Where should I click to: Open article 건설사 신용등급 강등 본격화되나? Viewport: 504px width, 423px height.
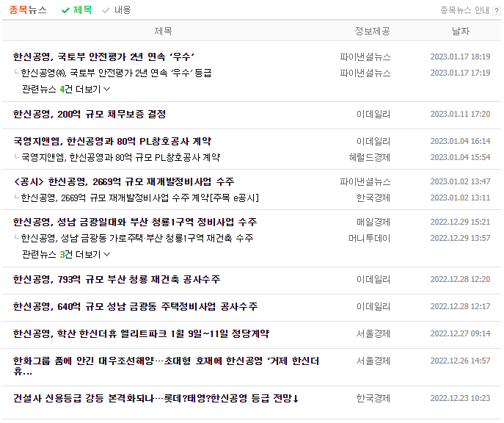click(x=156, y=398)
